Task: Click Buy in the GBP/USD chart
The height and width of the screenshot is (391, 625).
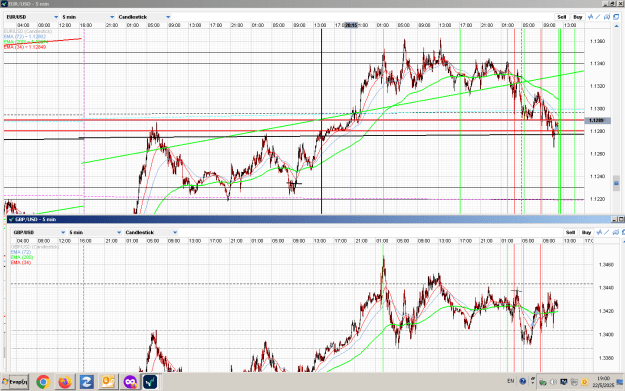Action: pyautogui.click(x=586, y=232)
